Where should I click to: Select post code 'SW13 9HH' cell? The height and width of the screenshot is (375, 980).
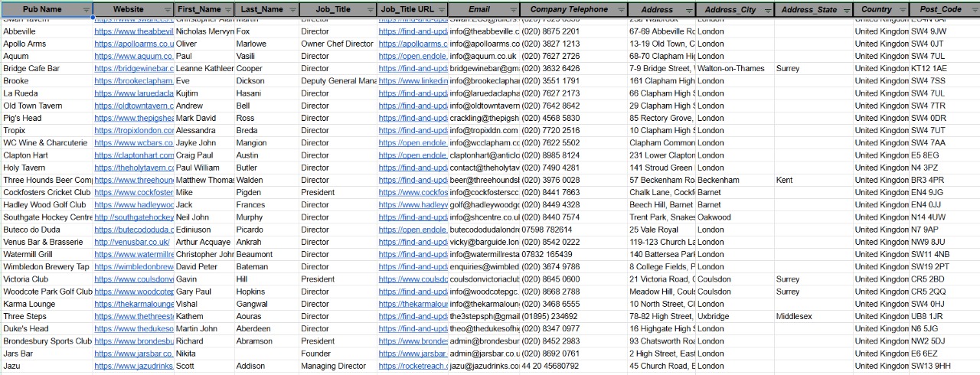945,366
